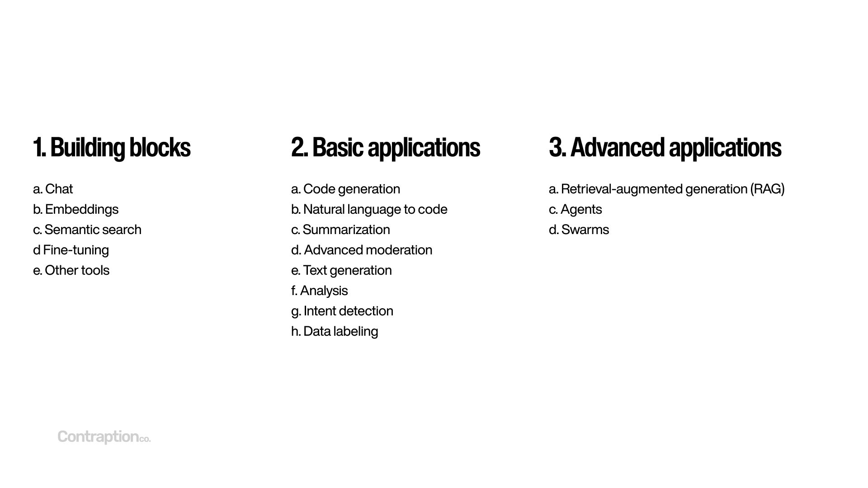Click the Code Generation application item

[353, 188]
